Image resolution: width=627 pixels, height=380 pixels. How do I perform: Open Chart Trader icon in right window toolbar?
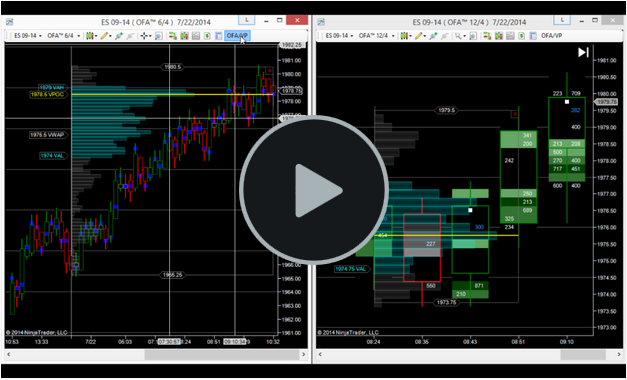click(487, 36)
